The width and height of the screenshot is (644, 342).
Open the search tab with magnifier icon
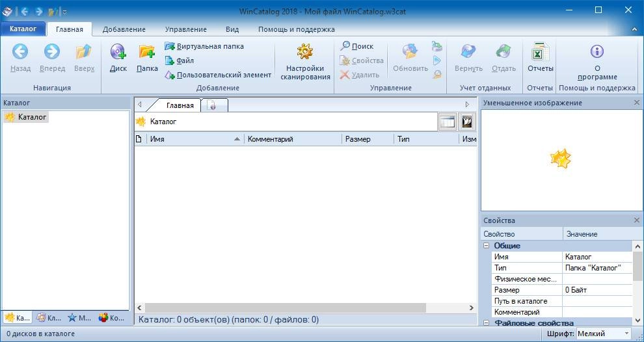(x=213, y=105)
